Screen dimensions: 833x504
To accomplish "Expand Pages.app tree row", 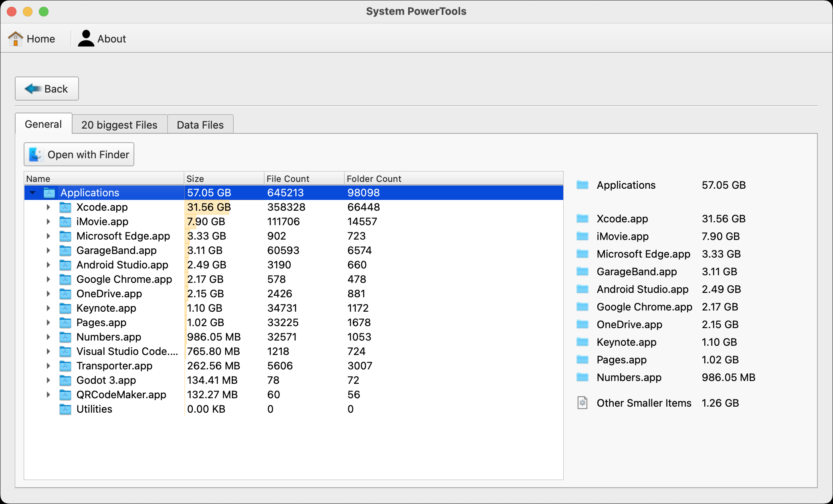I will tap(48, 323).
